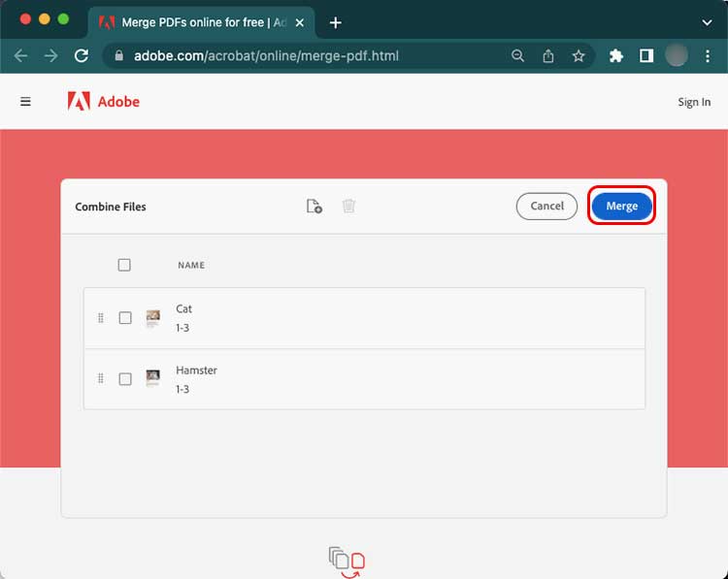Click the Sign In link
Screen dimensions: 728x579
(694, 102)
